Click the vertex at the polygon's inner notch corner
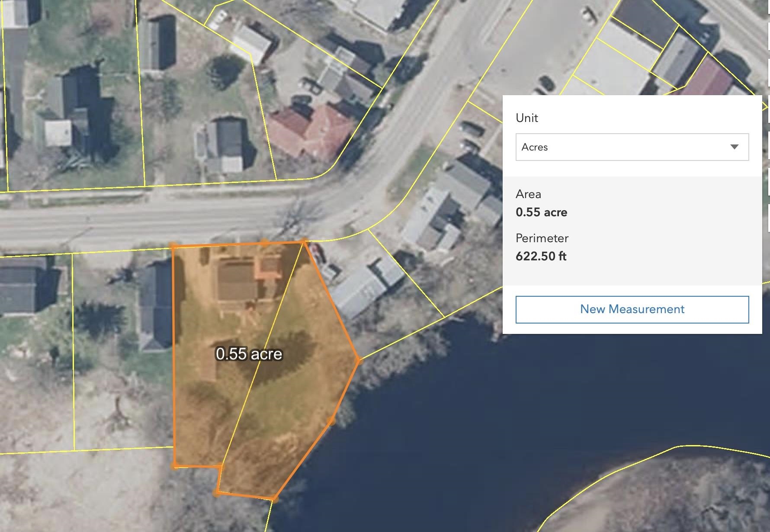The width and height of the screenshot is (770, 532). (221, 467)
